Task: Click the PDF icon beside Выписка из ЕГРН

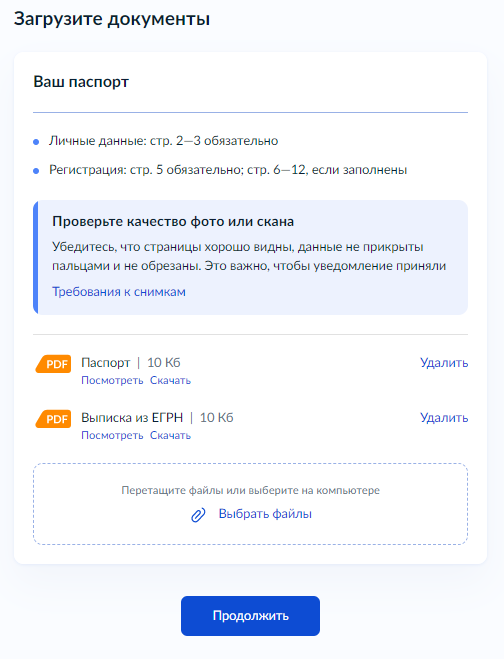Action: coord(53,419)
